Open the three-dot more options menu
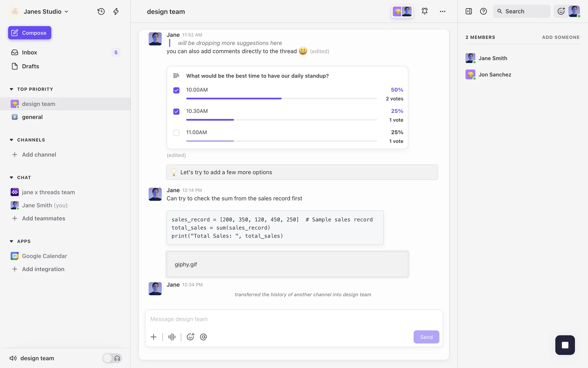The image size is (588, 368). click(443, 11)
